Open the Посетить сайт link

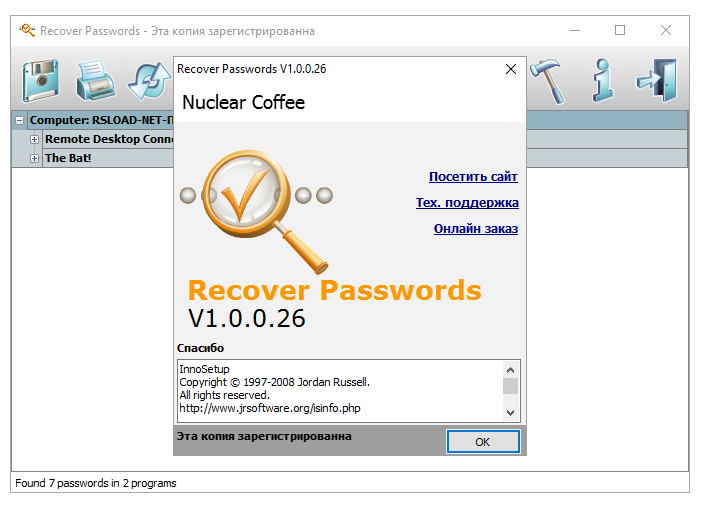(x=473, y=177)
